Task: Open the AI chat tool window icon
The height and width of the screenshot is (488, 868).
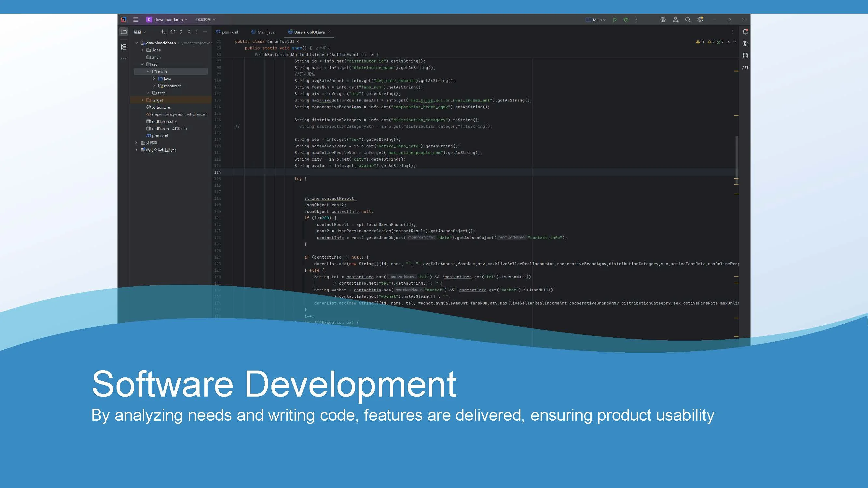Action: (x=745, y=44)
